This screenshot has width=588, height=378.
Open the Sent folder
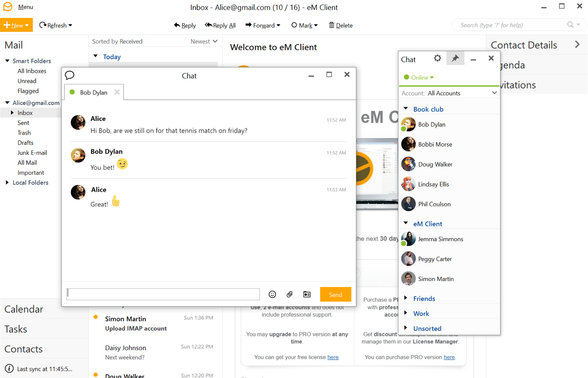pyautogui.click(x=23, y=123)
